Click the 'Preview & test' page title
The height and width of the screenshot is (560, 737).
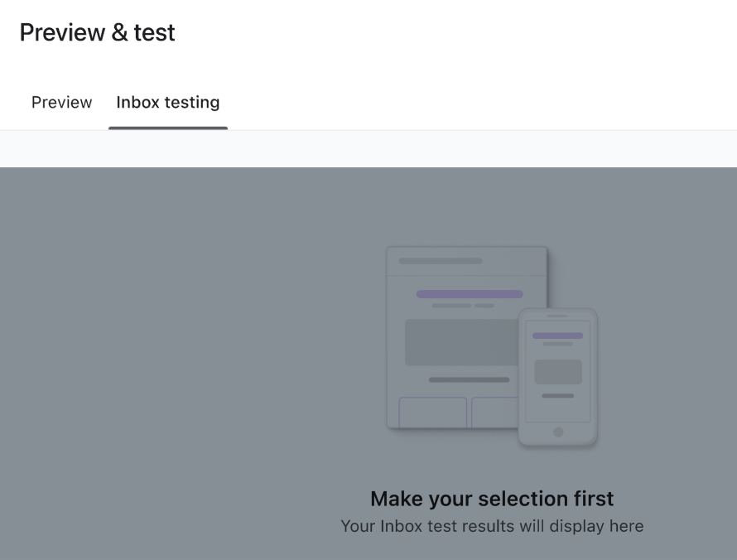click(96, 32)
